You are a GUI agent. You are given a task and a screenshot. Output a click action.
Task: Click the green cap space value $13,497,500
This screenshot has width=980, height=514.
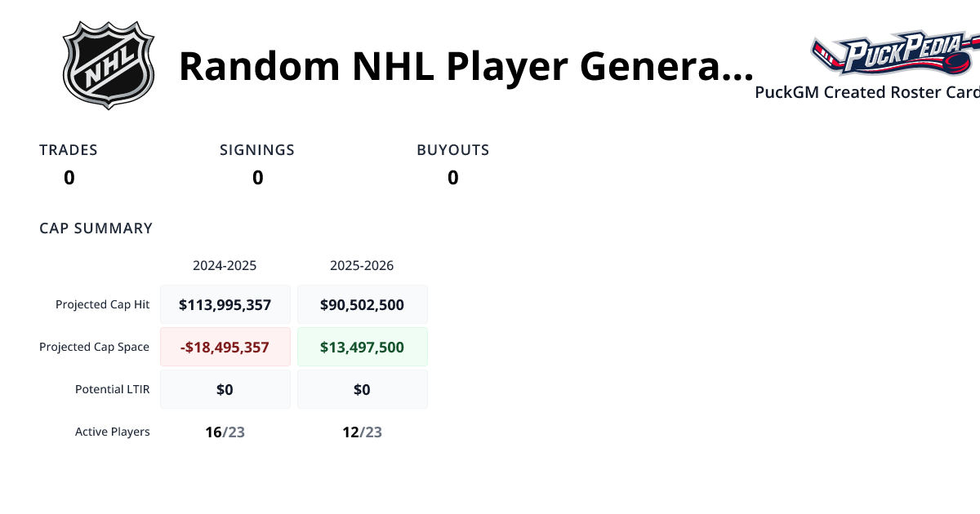(362, 347)
